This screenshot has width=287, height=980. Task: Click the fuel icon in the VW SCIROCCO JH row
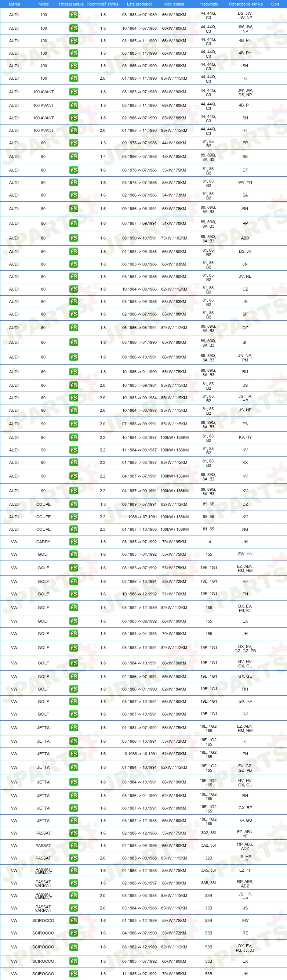74,974
